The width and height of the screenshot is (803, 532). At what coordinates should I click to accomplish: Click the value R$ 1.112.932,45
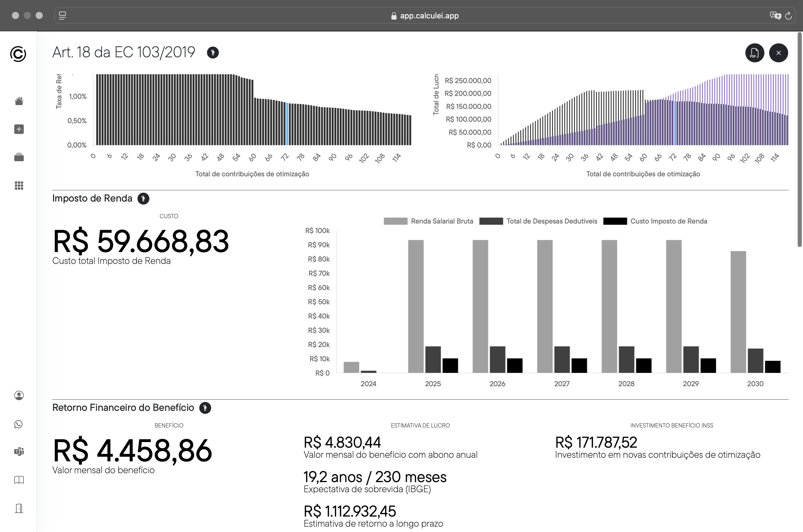[350, 511]
